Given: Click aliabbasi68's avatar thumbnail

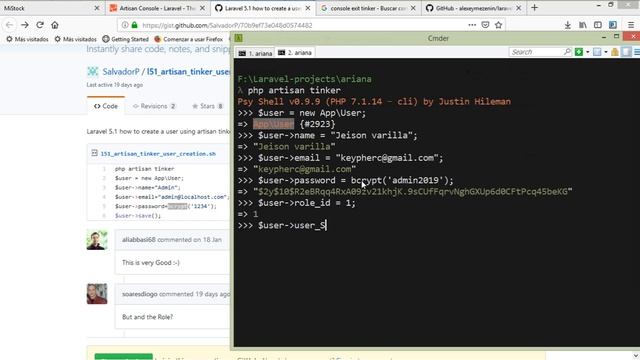Looking at the screenshot, I should tap(97, 240).
